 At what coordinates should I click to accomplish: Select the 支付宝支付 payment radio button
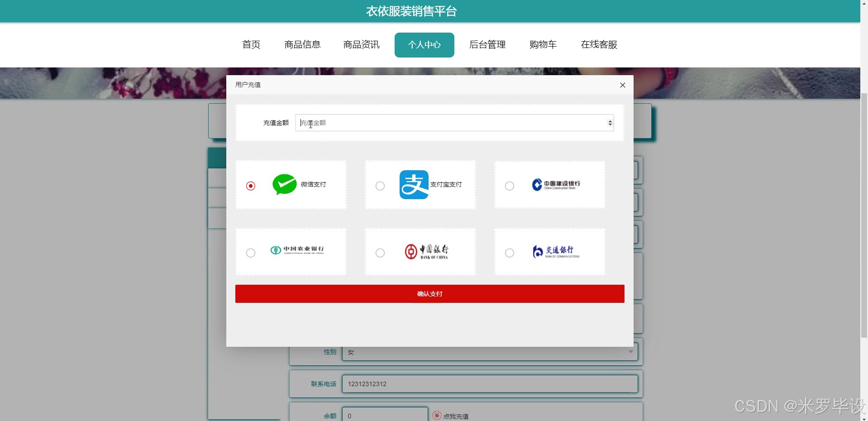[380, 186]
